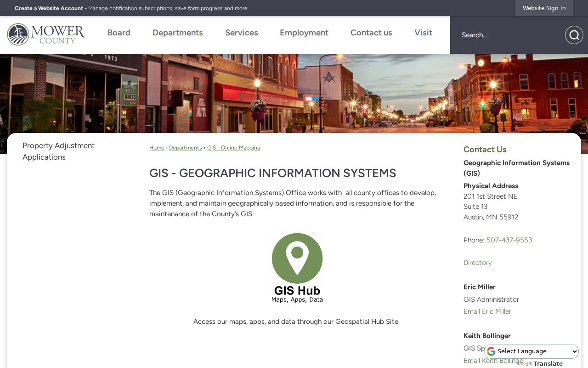This screenshot has height=368, width=588.
Task: Click Email Eric Miller link
Action: coord(487,311)
